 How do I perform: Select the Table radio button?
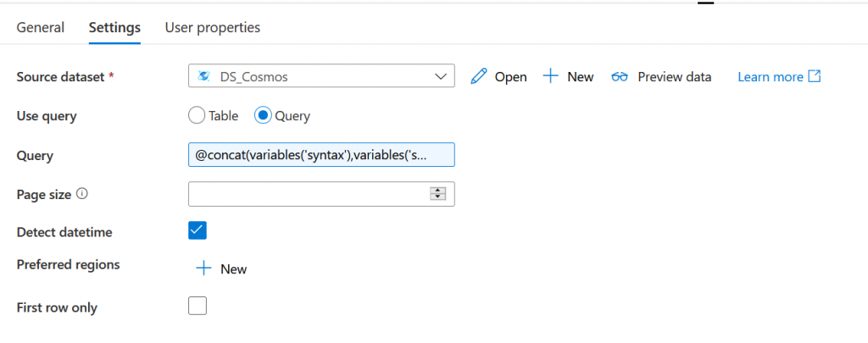tap(197, 116)
